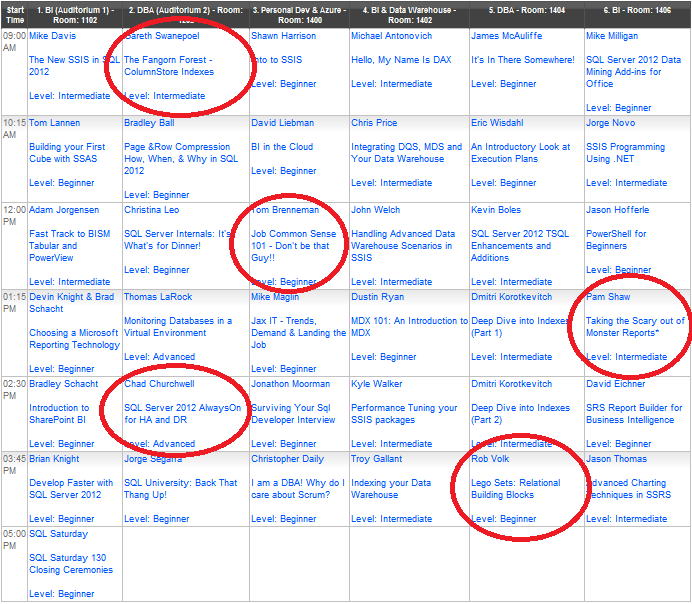
Task: Click speaker Brian Knight
Action: (x=54, y=458)
